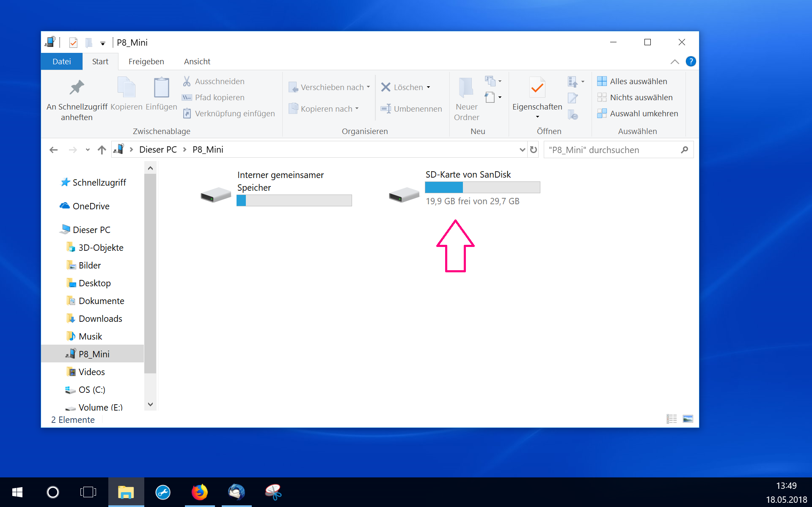This screenshot has width=812, height=507.
Task: Select Alles auswählen
Action: coord(632,81)
